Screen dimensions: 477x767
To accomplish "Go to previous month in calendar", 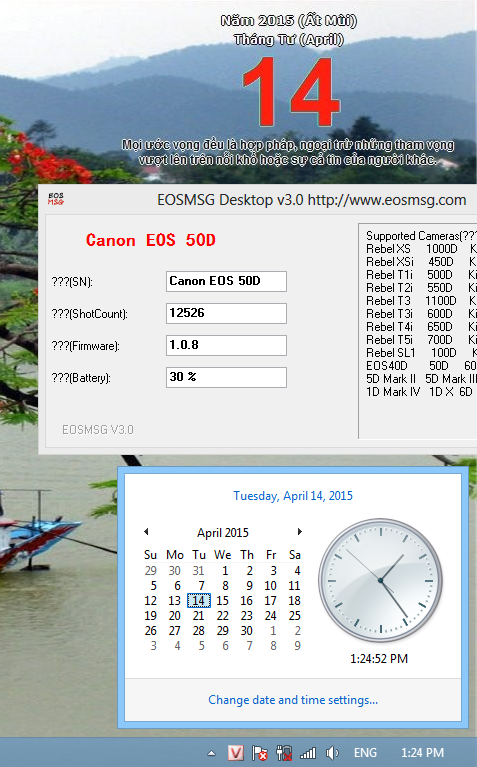I will click(x=146, y=532).
